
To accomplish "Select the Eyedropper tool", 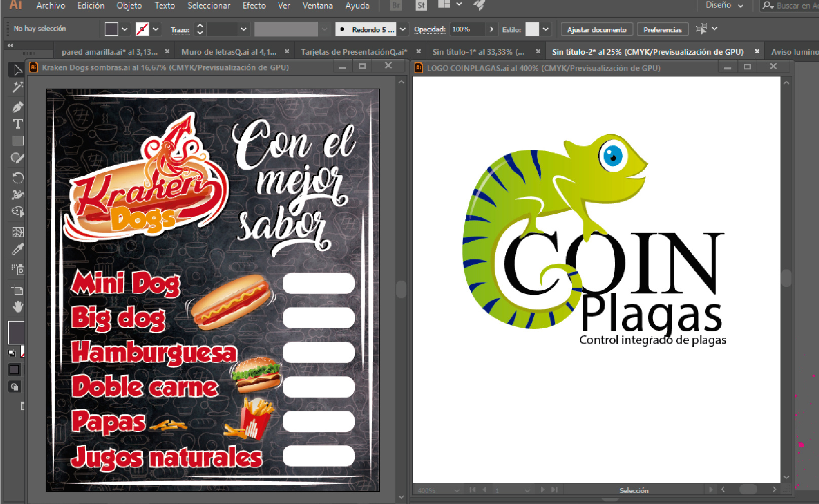I will [18, 249].
